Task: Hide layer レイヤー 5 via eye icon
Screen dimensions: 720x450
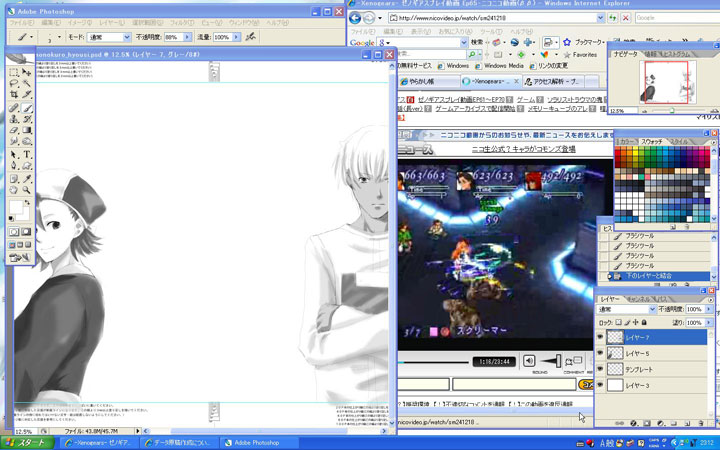Action: click(600, 353)
